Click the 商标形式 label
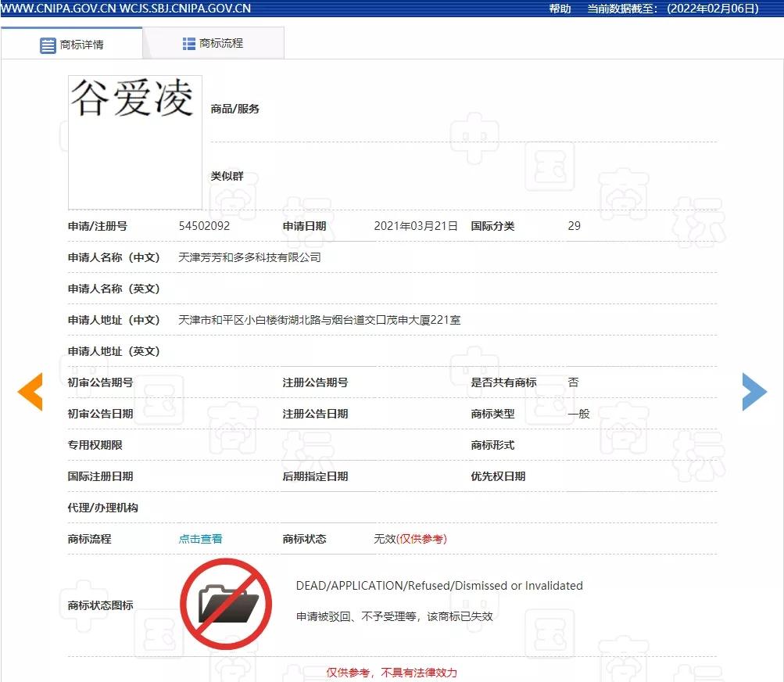 (x=492, y=445)
